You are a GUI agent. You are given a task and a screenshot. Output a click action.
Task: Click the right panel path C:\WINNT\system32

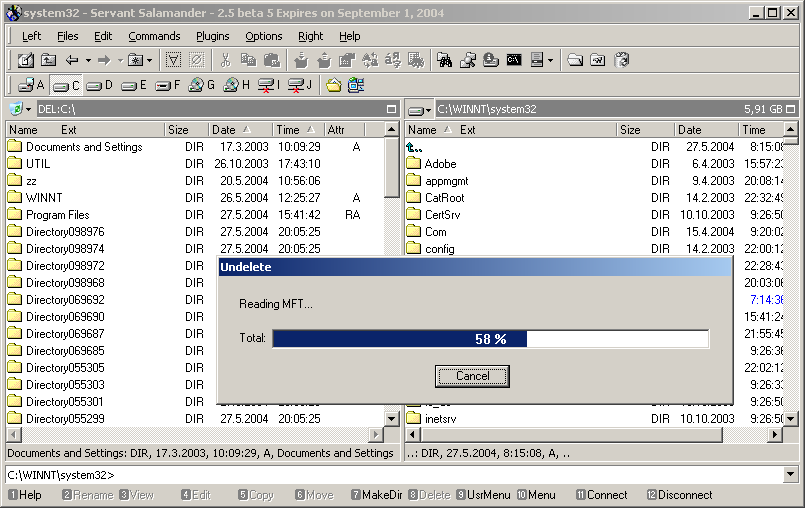coord(487,109)
